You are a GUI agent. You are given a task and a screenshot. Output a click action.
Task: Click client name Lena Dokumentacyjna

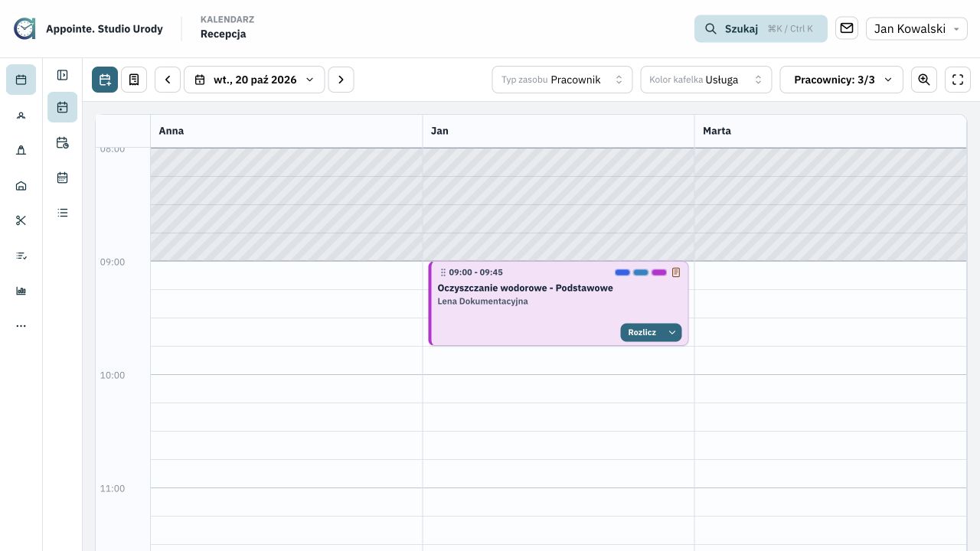pos(482,302)
